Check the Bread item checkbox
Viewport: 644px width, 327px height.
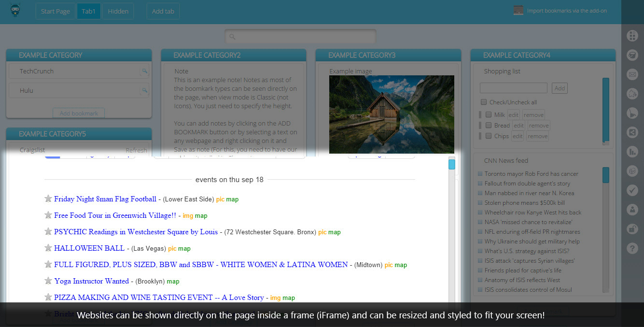(x=489, y=125)
